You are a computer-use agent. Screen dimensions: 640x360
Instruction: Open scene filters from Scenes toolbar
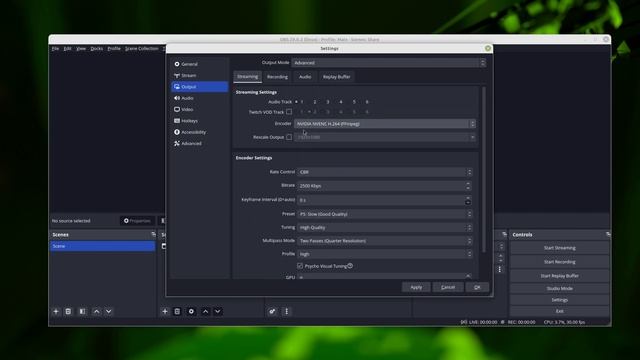(x=82, y=311)
